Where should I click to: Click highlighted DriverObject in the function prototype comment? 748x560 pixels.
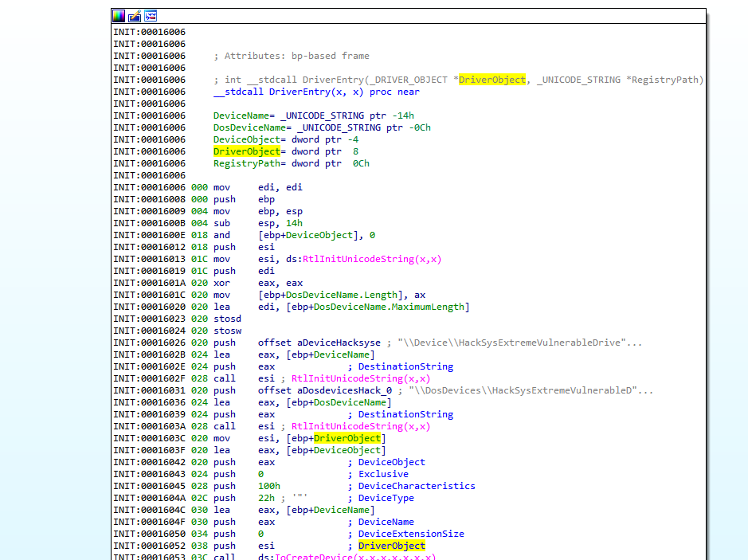491,80
